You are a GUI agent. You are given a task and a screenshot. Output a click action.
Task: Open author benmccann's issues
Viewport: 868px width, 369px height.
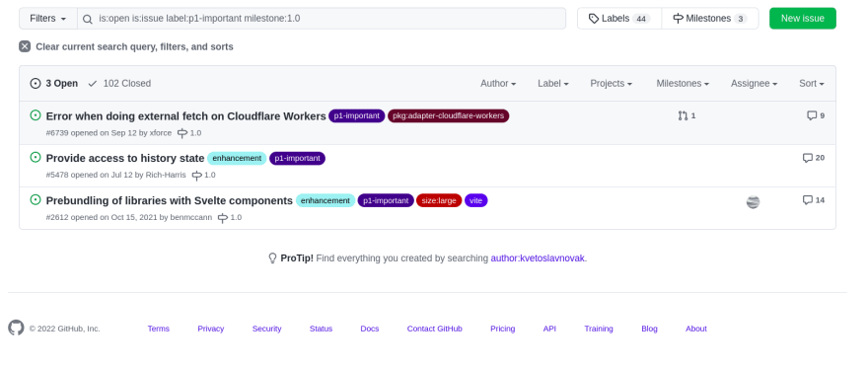click(191, 217)
